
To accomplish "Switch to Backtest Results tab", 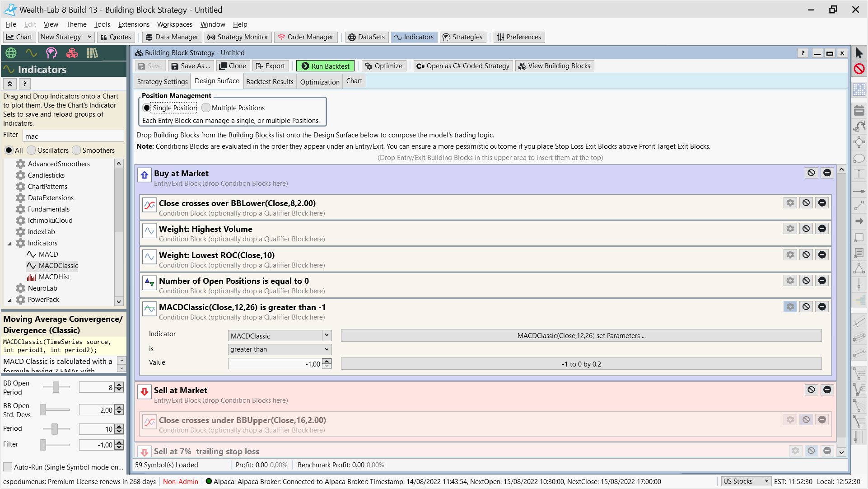I will [270, 82].
